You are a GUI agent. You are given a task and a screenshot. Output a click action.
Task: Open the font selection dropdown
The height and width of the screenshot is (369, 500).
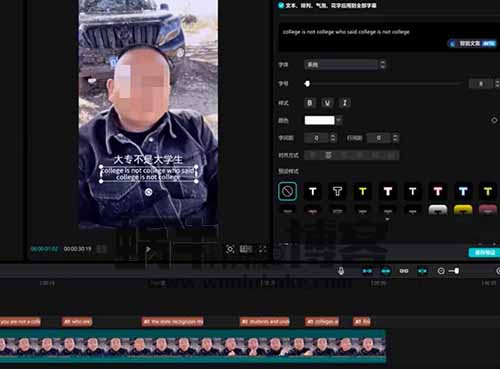click(345, 64)
